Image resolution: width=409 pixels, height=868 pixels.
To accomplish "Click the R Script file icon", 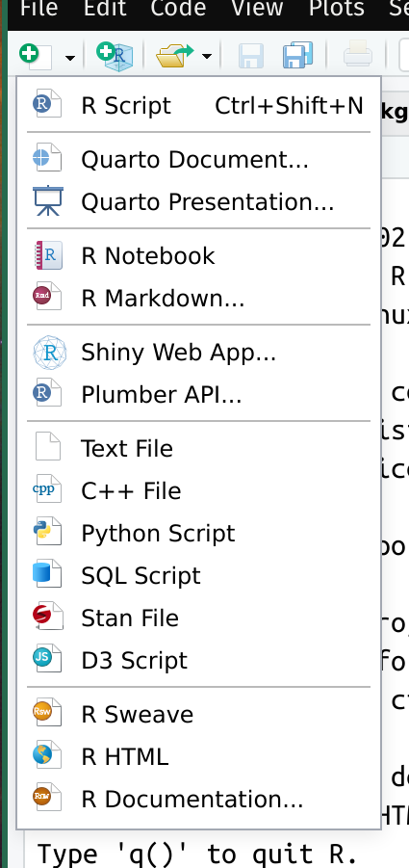I will [47, 104].
